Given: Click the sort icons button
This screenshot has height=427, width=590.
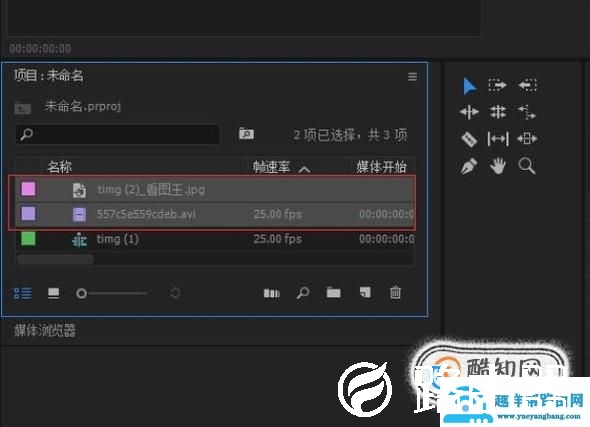Looking at the screenshot, I should tap(175, 293).
